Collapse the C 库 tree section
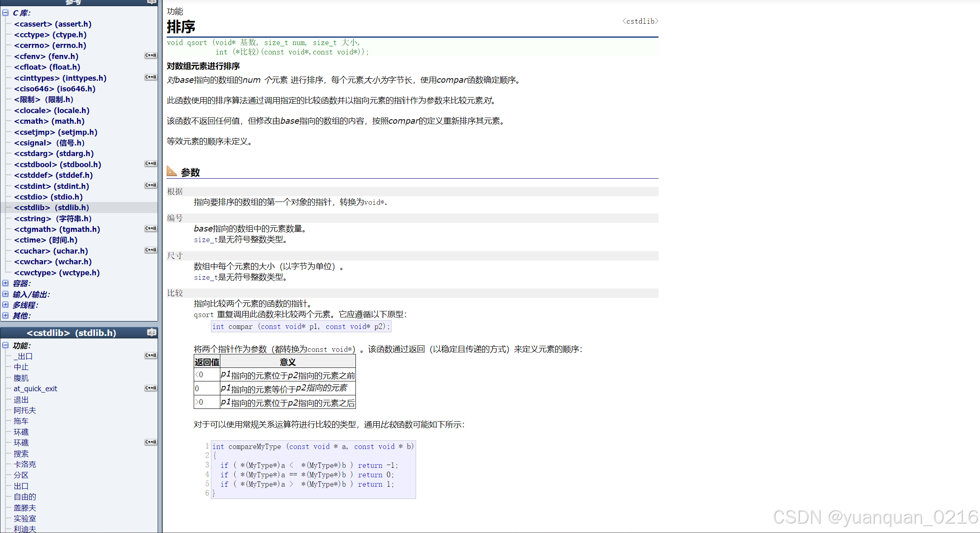980x533 pixels. click(5, 13)
